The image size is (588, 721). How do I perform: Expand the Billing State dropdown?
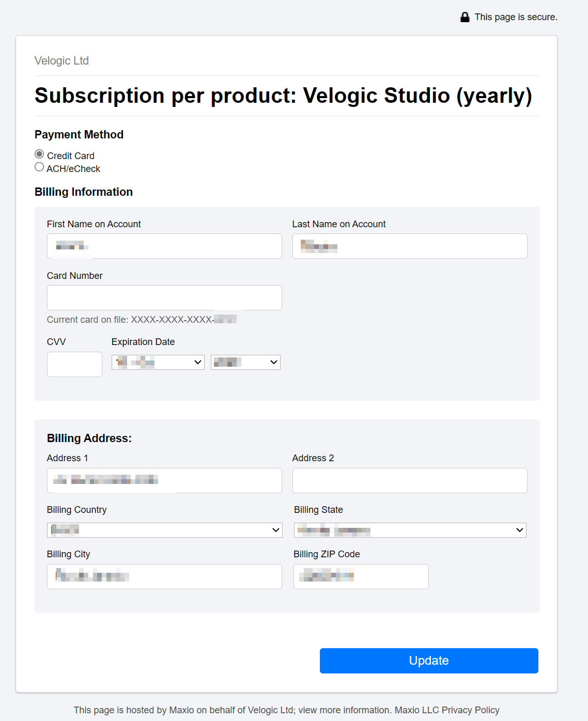click(410, 530)
